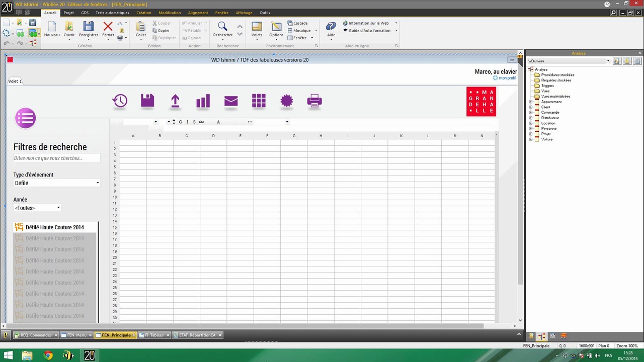Click the Copier button

161,31
